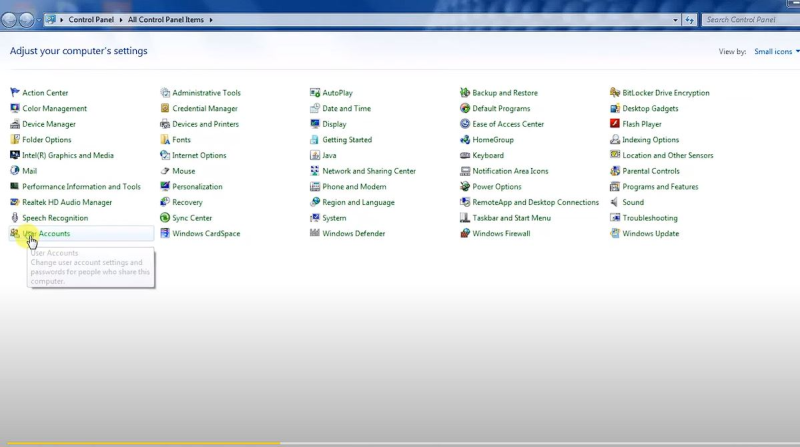Expand the arrow after Control Panel breadcrumb
Viewport: 800px width, 447px height.
(x=121, y=20)
